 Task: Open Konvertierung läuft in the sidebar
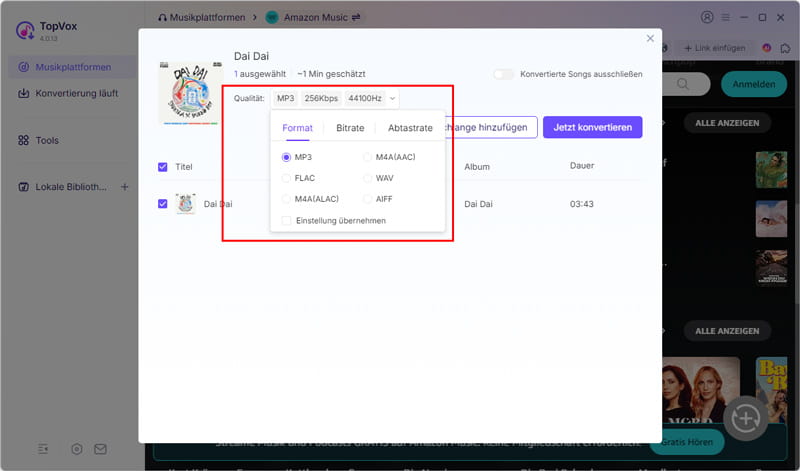pos(72,93)
